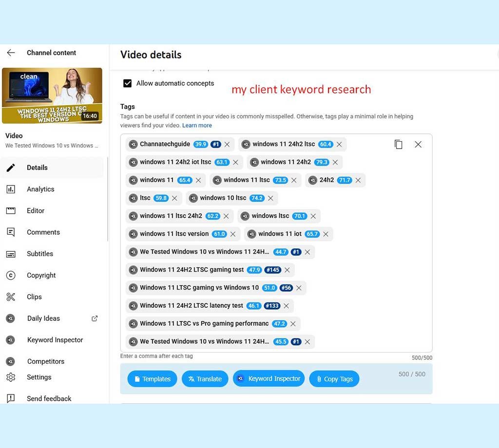Open the Comments icon

point(11,232)
